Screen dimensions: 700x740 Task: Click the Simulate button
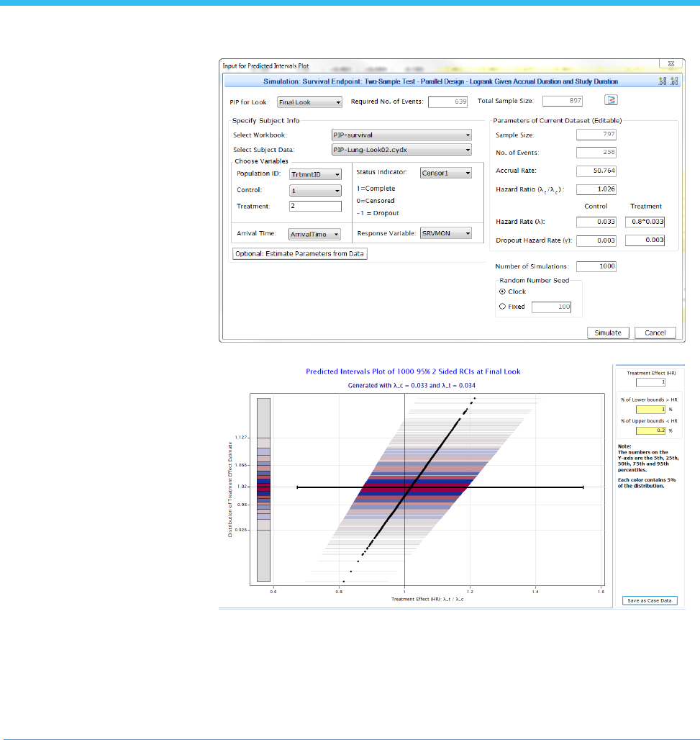[608, 333]
